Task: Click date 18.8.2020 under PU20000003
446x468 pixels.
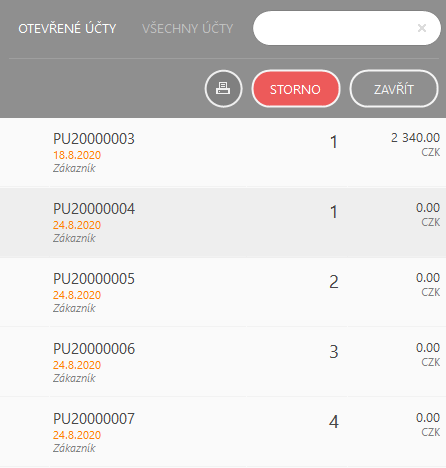Action: 77,155
